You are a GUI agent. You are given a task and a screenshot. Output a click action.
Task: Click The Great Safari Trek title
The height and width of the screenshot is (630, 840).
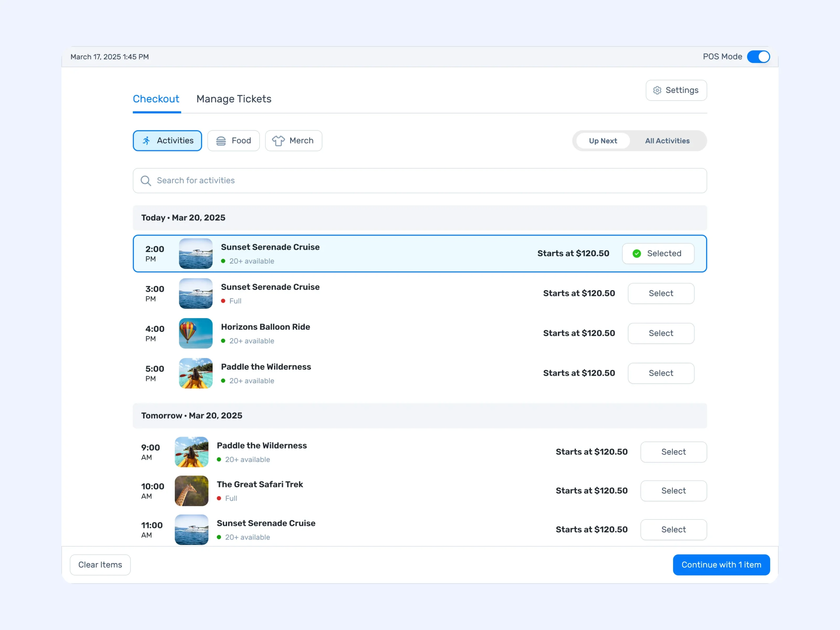[x=260, y=484]
